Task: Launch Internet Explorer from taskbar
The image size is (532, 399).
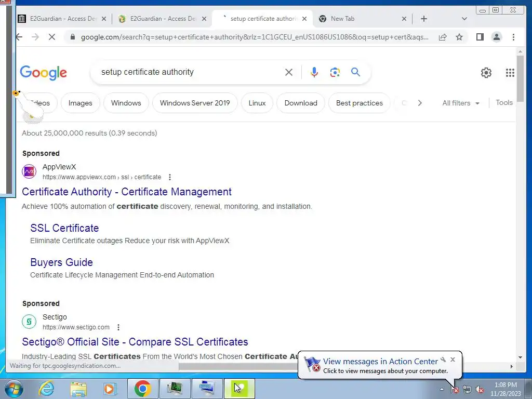Action: point(46,389)
